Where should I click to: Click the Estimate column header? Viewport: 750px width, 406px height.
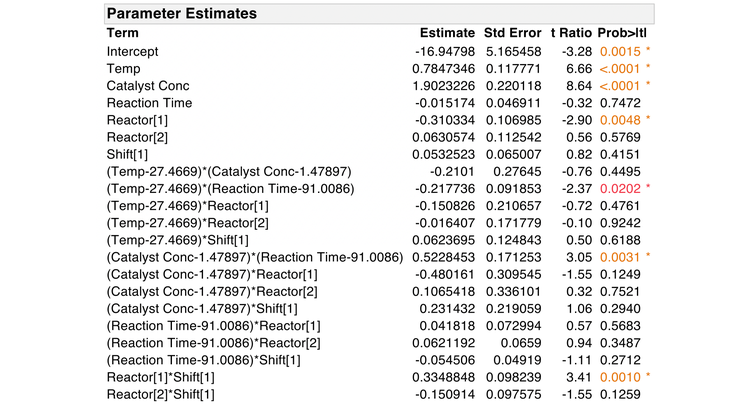448,33
